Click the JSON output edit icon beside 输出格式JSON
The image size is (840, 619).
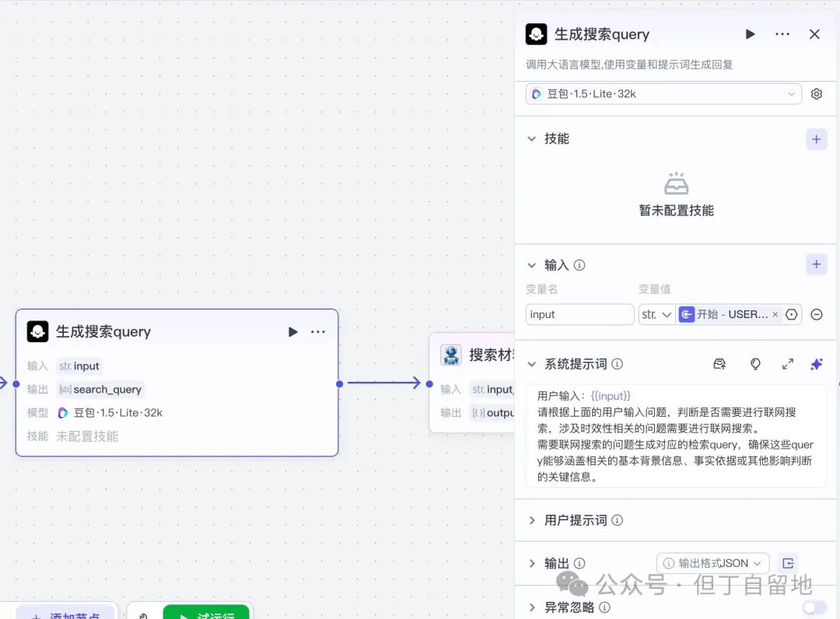(x=788, y=562)
